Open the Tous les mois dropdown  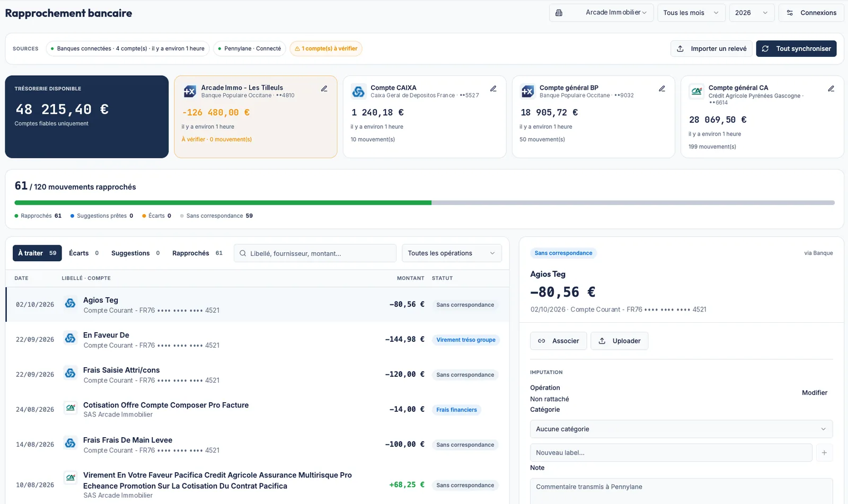coord(691,13)
